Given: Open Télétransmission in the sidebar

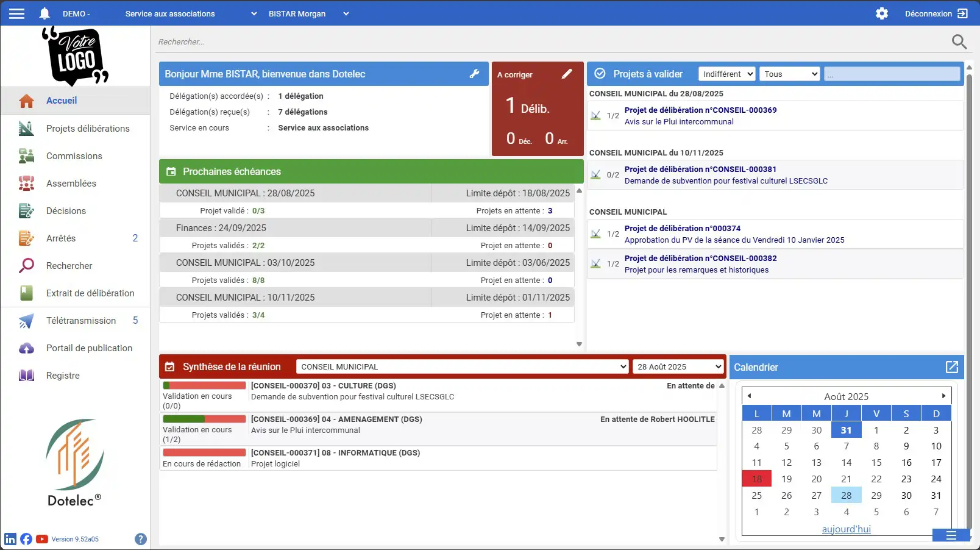Looking at the screenshot, I should 81,321.
